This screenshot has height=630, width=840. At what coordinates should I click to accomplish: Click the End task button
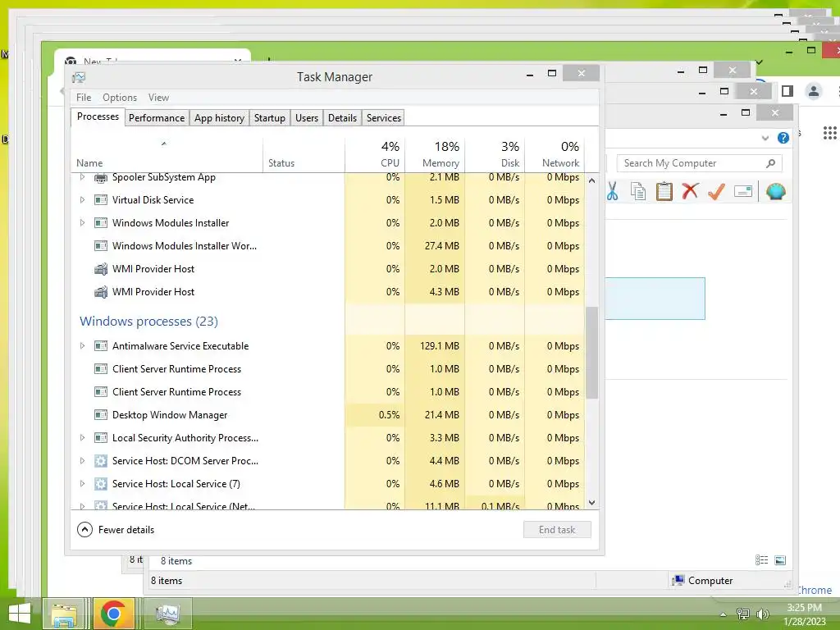click(557, 530)
